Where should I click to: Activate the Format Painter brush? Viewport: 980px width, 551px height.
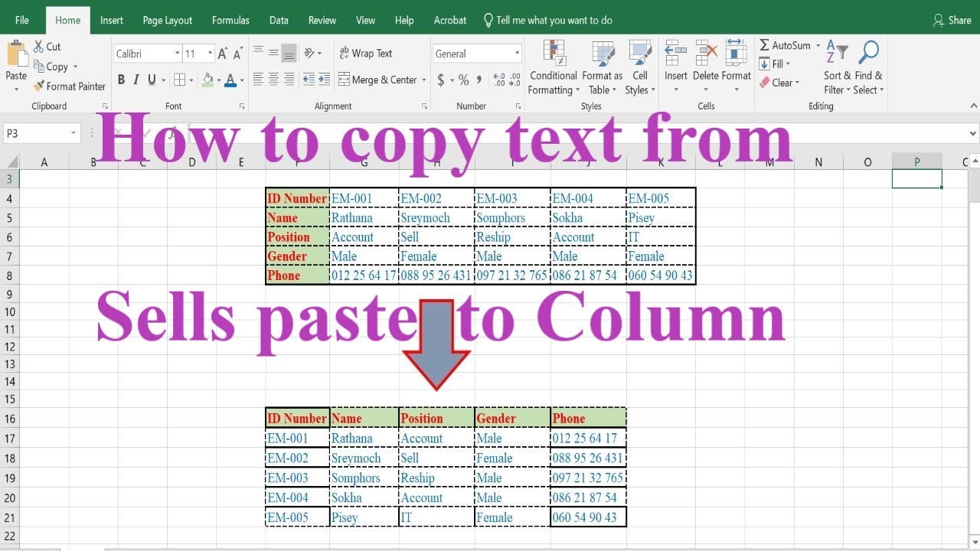tap(39, 86)
